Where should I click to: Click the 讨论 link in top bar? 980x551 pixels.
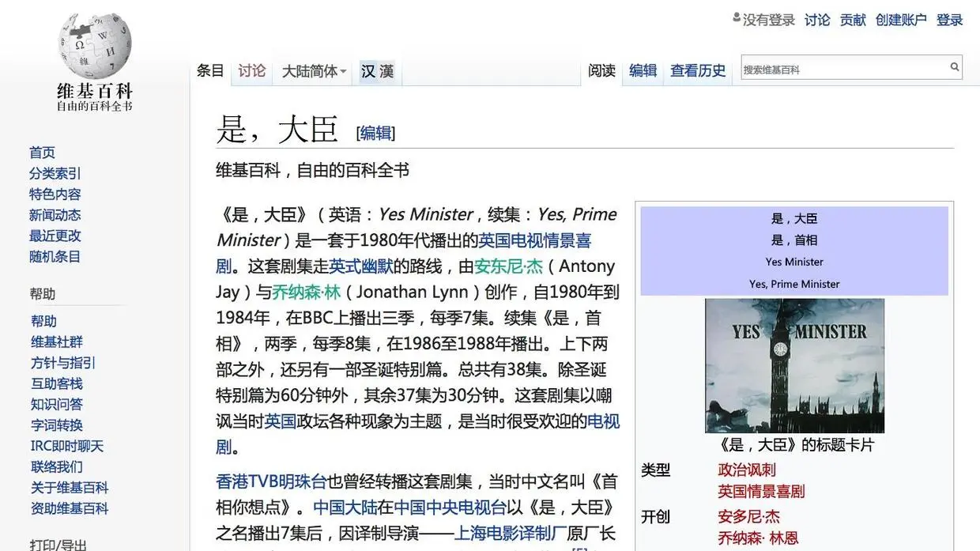pyautogui.click(x=817, y=20)
